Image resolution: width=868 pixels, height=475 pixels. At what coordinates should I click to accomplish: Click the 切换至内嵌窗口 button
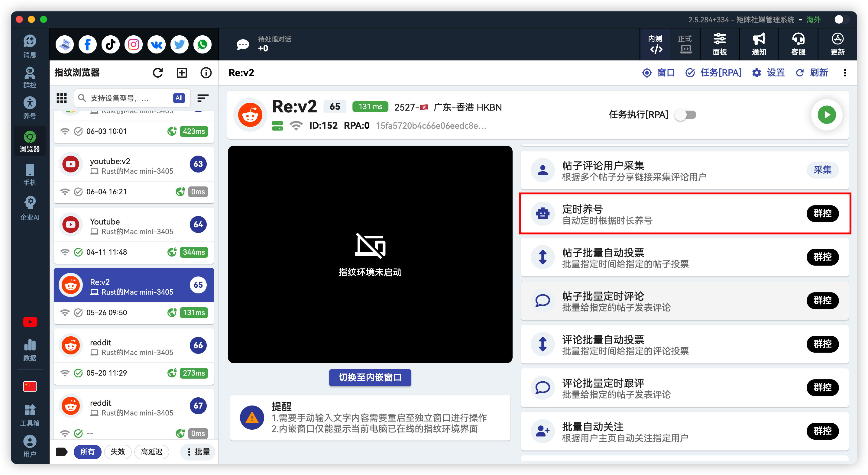370,377
